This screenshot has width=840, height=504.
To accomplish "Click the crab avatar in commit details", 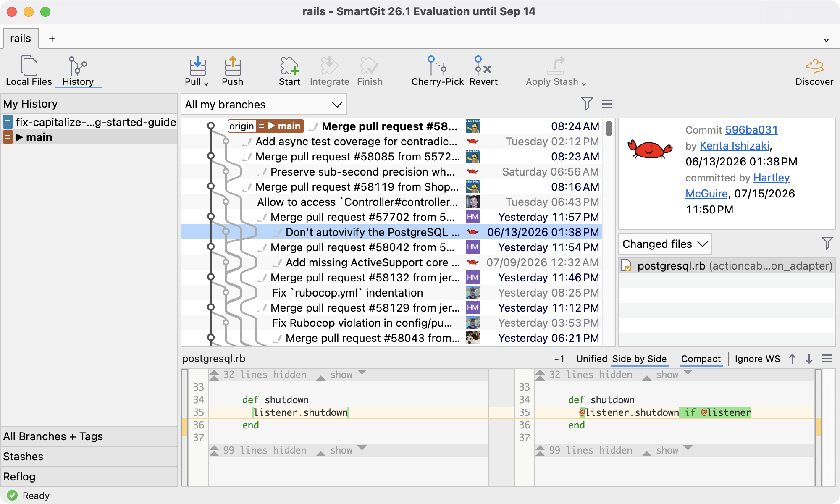I will pyautogui.click(x=649, y=149).
